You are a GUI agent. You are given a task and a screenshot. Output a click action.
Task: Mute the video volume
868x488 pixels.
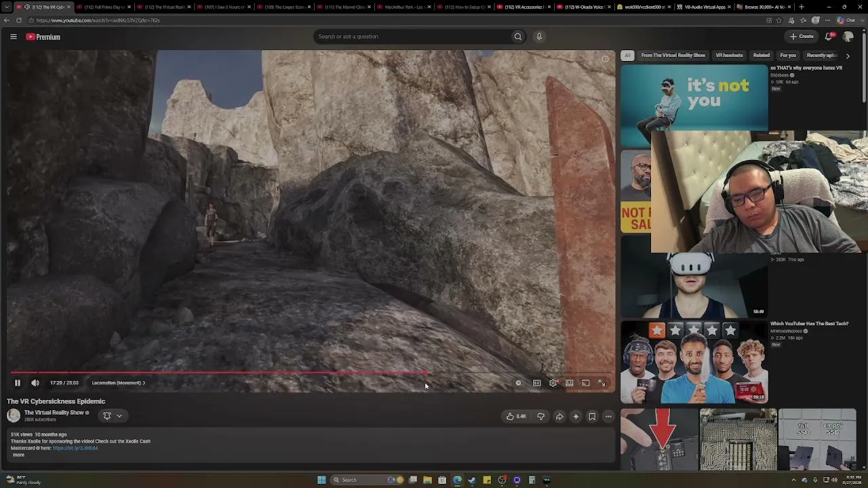coord(35,383)
